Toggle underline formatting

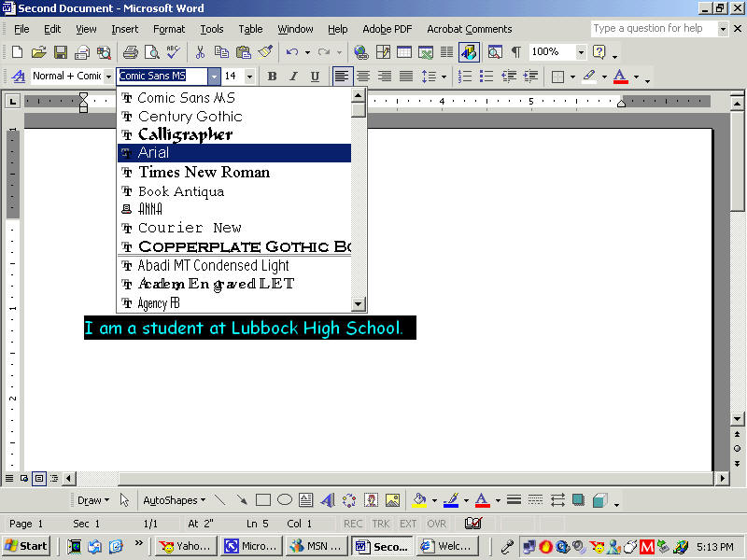pos(315,77)
